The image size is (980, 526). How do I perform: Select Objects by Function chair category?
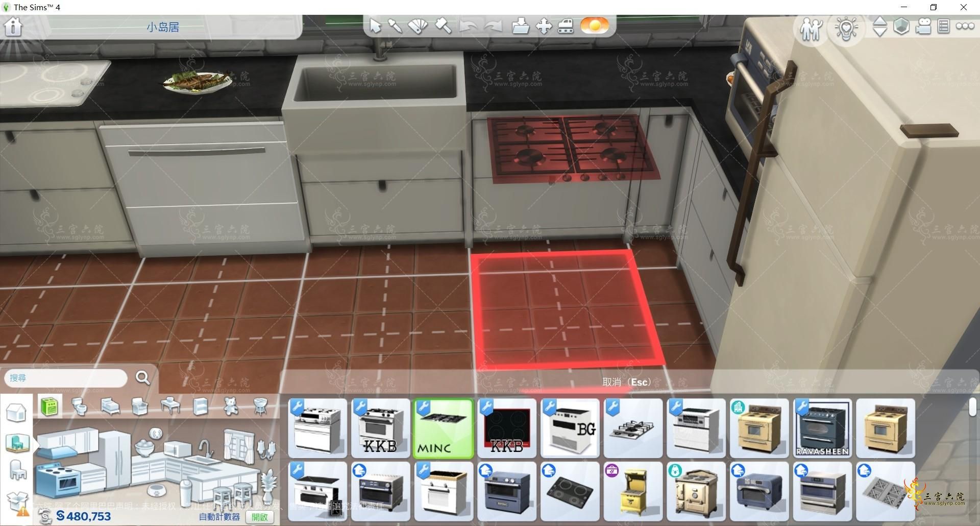pos(17,470)
